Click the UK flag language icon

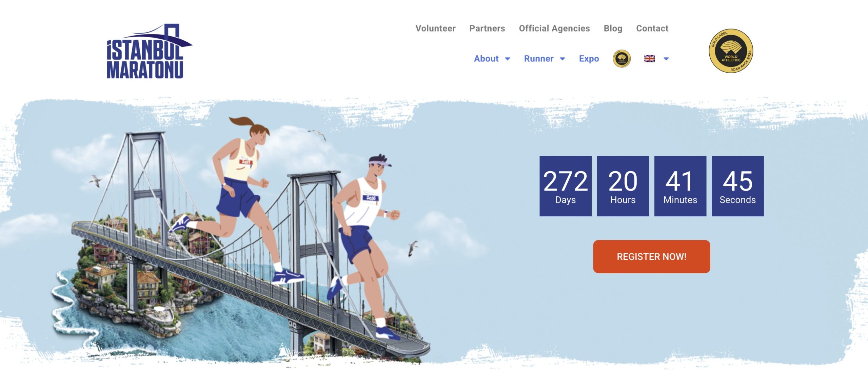pos(650,59)
